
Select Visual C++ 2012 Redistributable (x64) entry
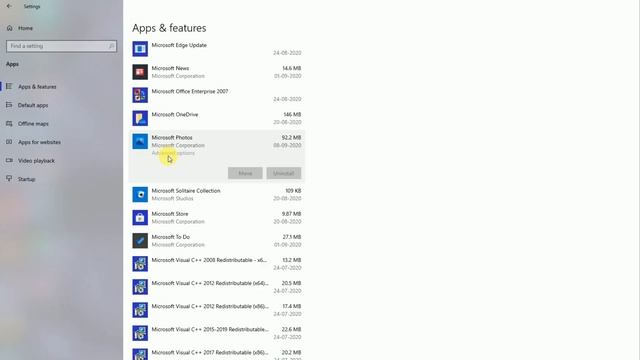(217, 287)
